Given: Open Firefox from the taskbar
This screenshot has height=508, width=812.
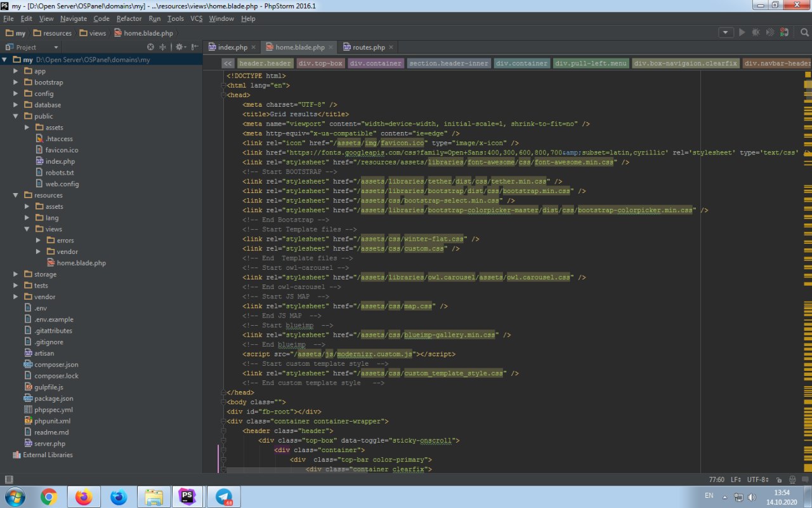Looking at the screenshot, I should 84,497.
